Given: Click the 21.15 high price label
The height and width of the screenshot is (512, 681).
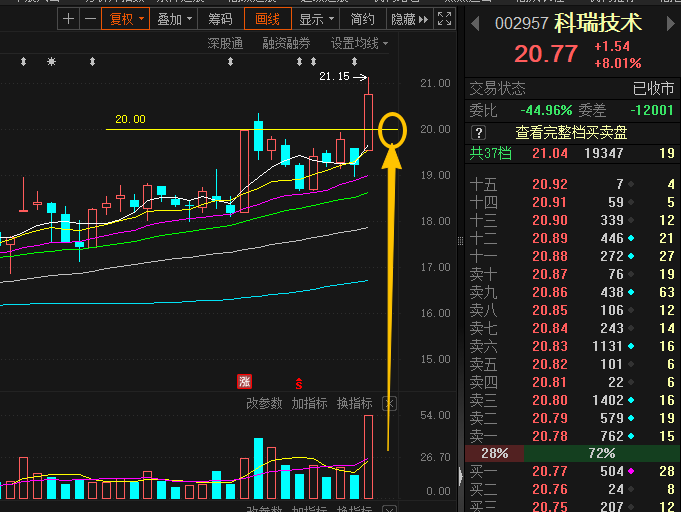Looking at the screenshot, I should [334, 76].
